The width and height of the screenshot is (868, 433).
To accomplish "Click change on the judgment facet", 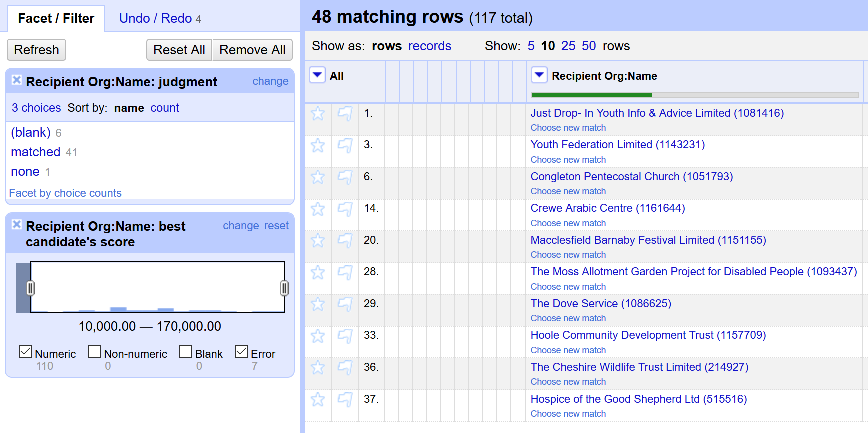I will 270,81.
